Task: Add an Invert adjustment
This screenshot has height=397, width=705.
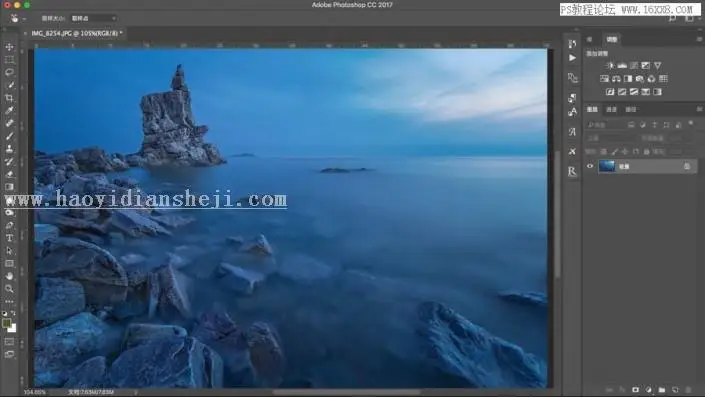Action: pos(610,92)
